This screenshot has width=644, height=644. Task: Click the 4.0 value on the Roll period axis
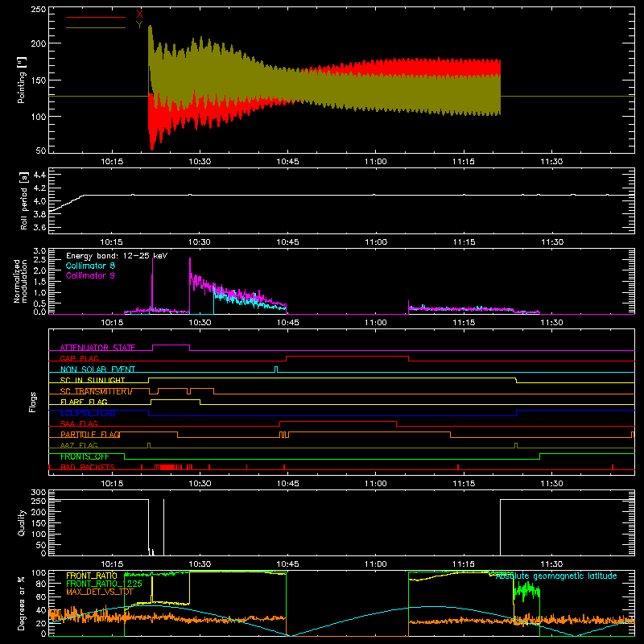pos(39,201)
